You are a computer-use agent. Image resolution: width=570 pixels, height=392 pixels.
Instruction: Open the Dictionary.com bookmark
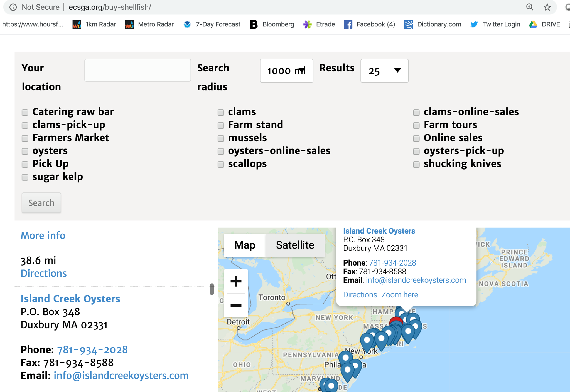pyautogui.click(x=433, y=24)
